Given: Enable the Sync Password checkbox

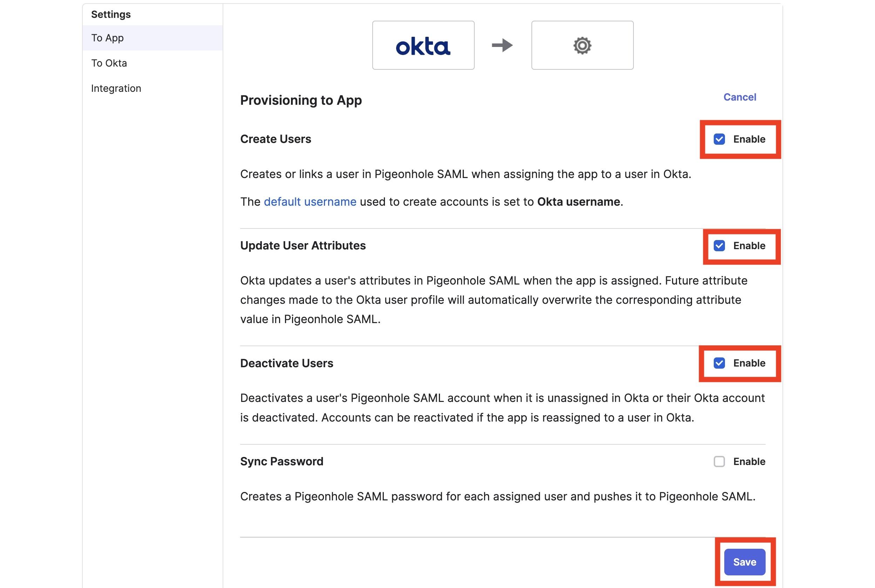Looking at the screenshot, I should pyautogui.click(x=719, y=461).
